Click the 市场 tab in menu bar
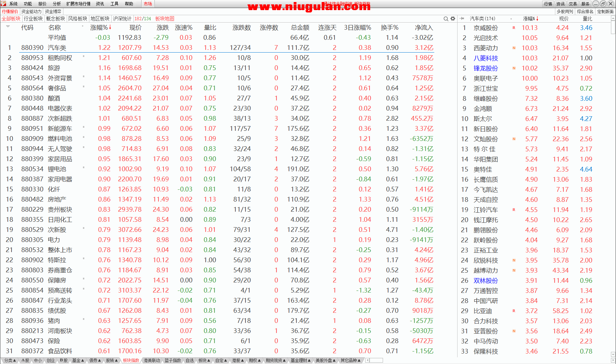616x364 pixels. point(148,4)
